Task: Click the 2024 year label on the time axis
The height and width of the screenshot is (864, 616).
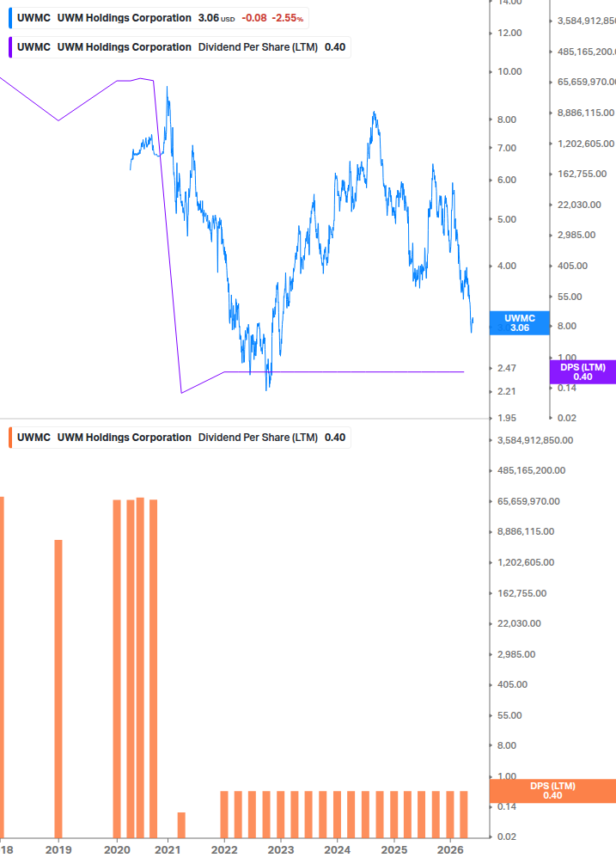Action: [337, 850]
